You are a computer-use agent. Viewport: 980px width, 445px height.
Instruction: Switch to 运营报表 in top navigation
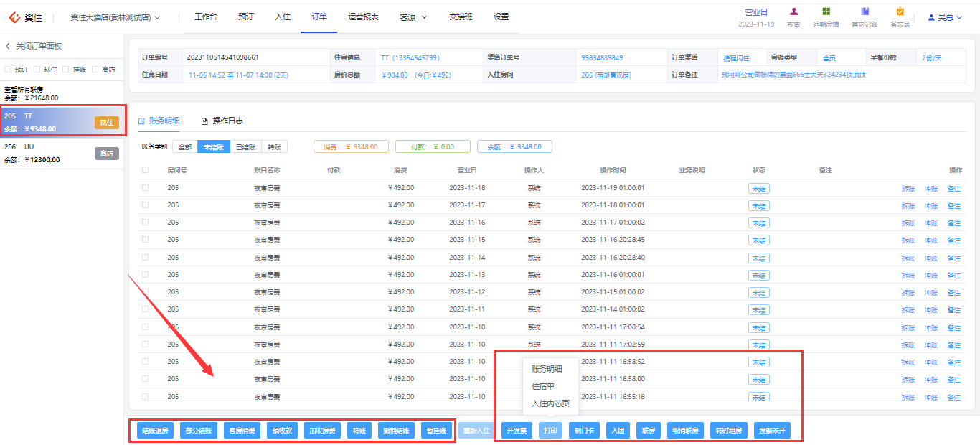click(x=363, y=17)
